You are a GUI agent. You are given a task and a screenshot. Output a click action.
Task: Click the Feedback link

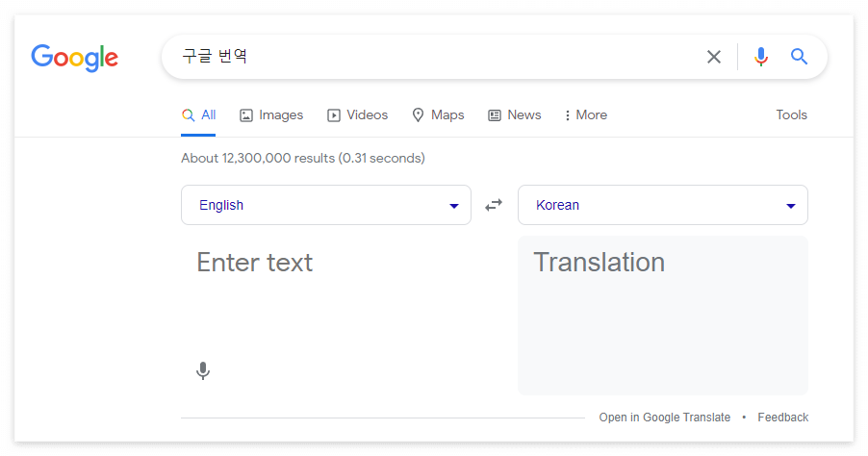(782, 418)
